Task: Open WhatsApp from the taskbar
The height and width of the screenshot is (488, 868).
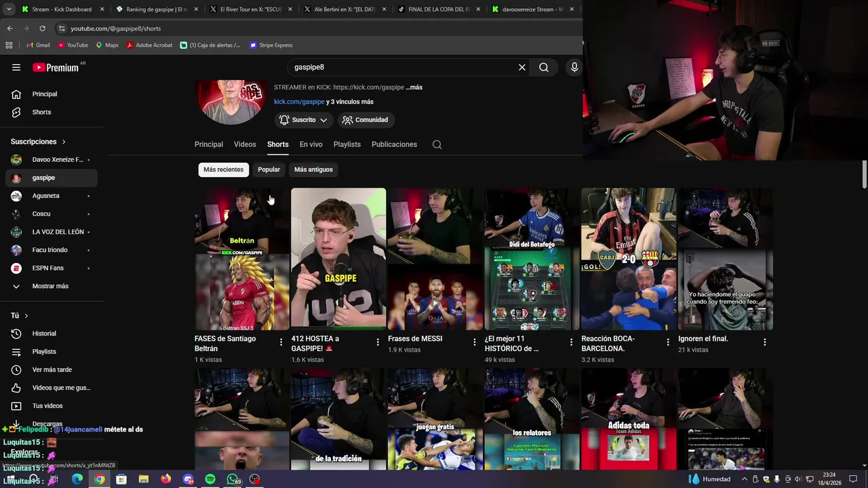Action: click(x=233, y=479)
